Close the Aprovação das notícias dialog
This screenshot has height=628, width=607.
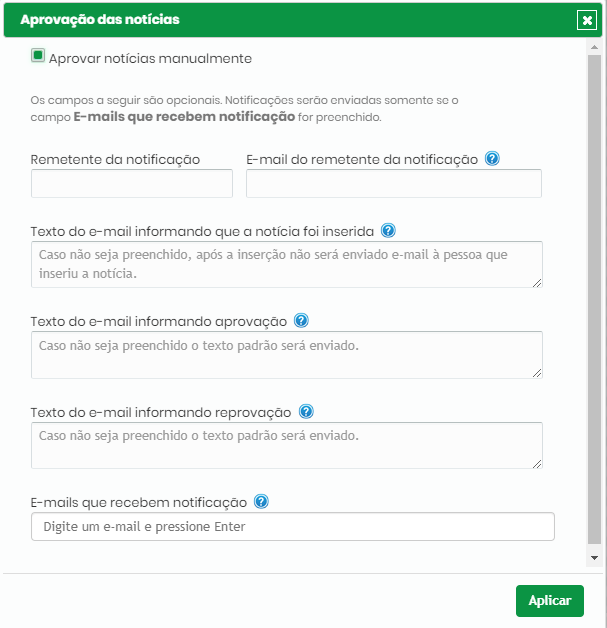[587, 20]
